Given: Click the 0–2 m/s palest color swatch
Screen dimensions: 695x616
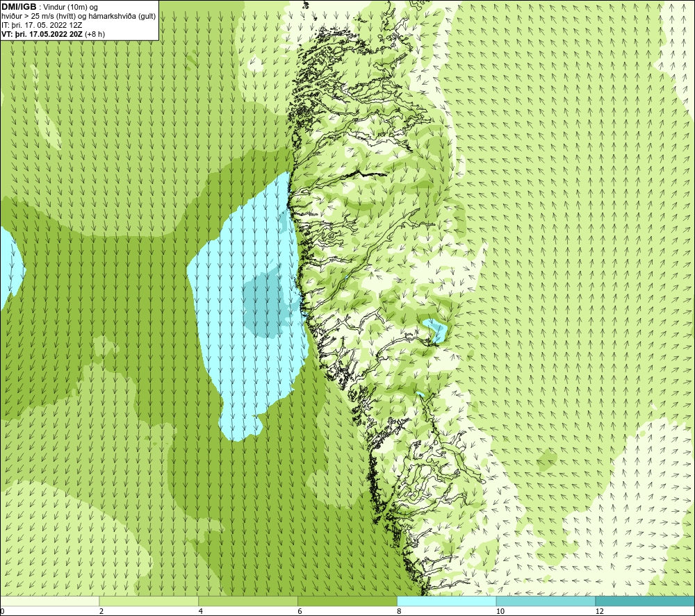Looking at the screenshot, I should coord(49,601).
